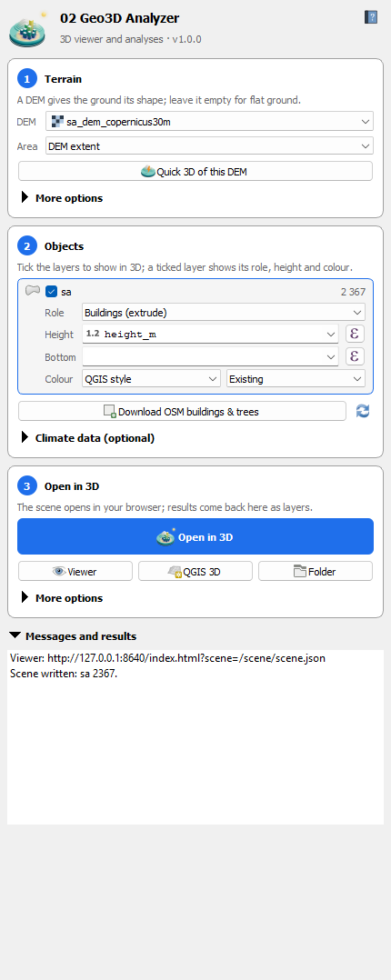Launch Viewer with eye icon
The height and width of the screenshot is (980, 391).
(75, 571)
